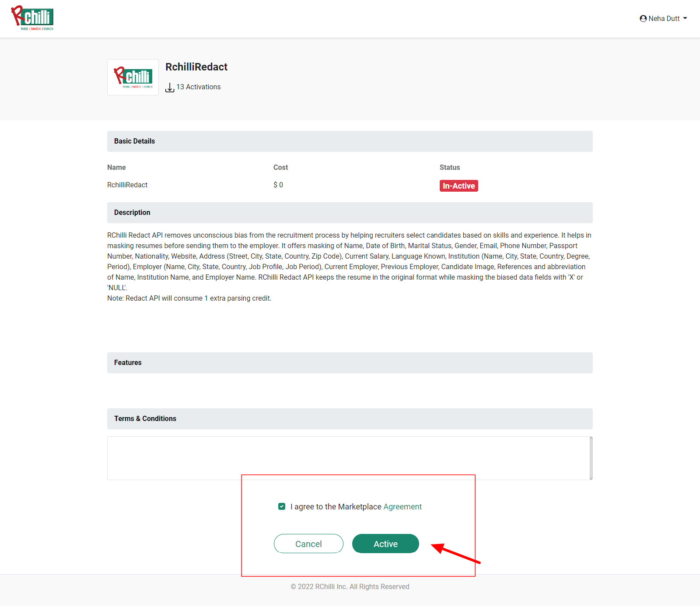Uncheck the Marketplace Agreement checkbox
700x607 pixels.
pyautogui.click(x=282, y=506)
